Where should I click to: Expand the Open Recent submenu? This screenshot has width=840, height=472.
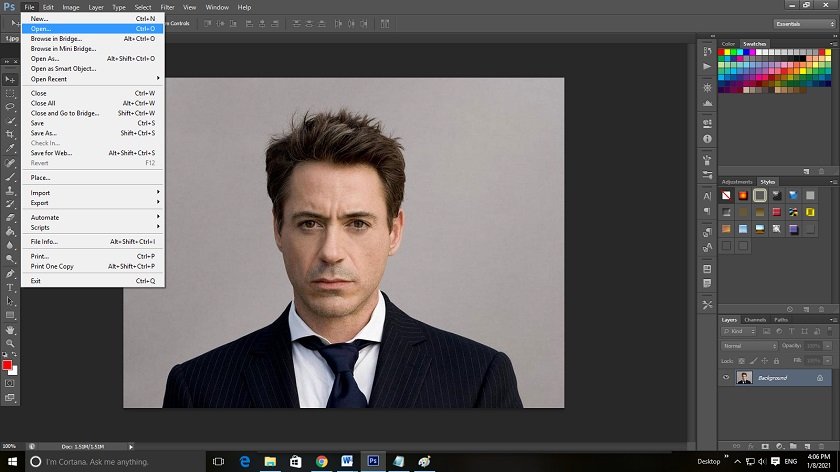93,79
